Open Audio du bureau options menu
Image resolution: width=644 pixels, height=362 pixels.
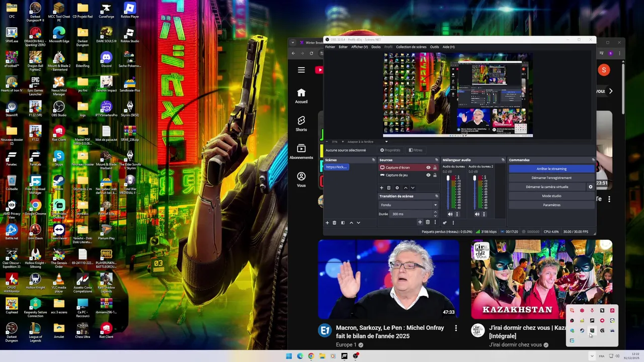pos(457,214)
